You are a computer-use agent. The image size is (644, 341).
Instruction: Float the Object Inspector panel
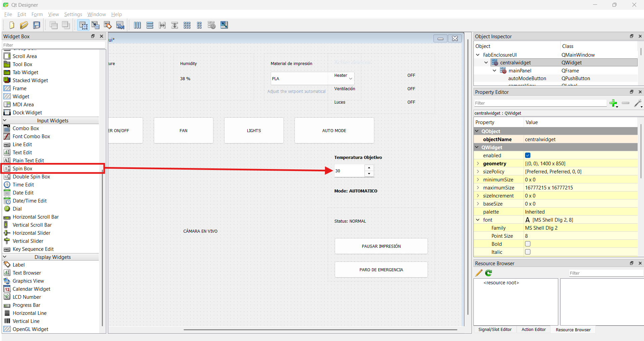(x=632, y=36)
